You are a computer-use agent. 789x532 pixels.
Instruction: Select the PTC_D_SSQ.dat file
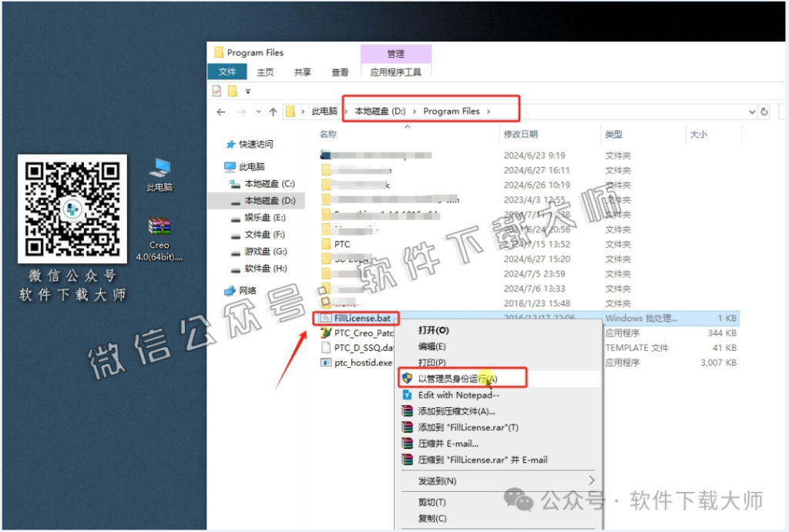364,347
